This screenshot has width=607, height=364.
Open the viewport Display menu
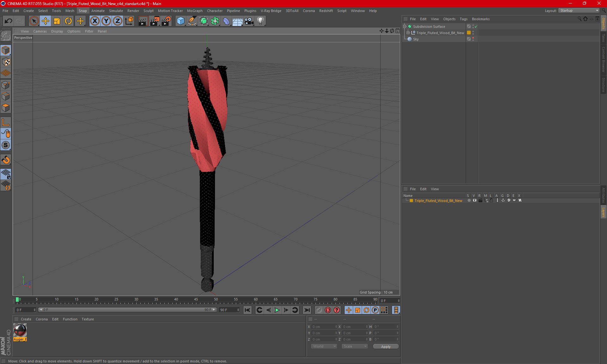coord(57,31)
